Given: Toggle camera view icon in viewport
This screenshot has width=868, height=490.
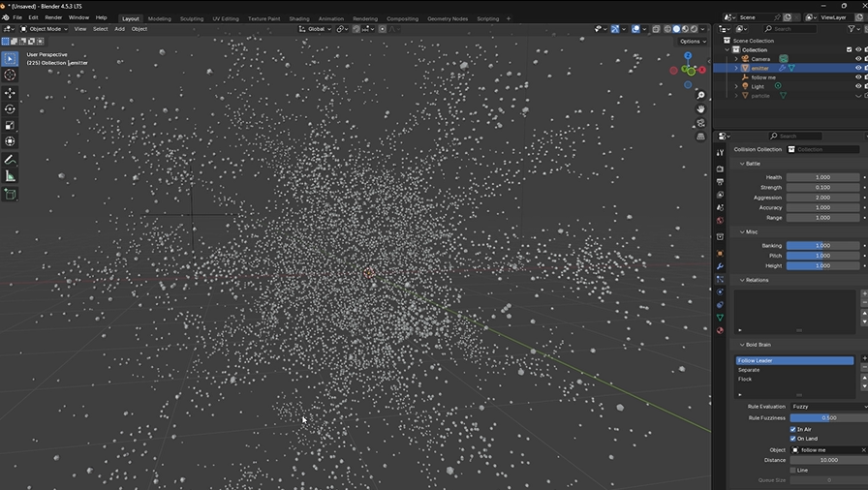Looking at the screenshot, I should (700, 123).
